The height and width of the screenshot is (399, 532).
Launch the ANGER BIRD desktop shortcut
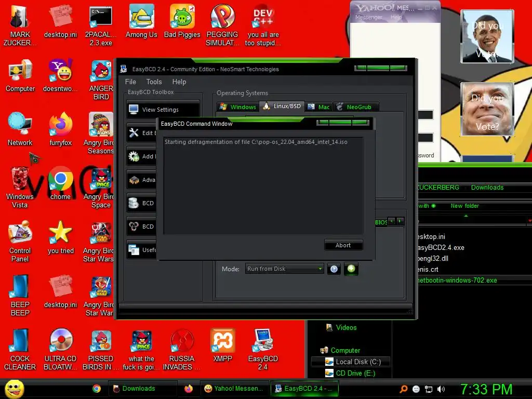[x=101, y=79]
